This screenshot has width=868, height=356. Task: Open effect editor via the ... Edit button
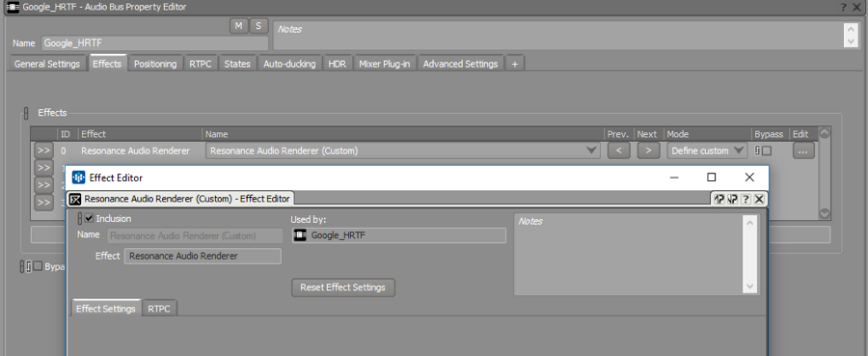pos(803,151)
